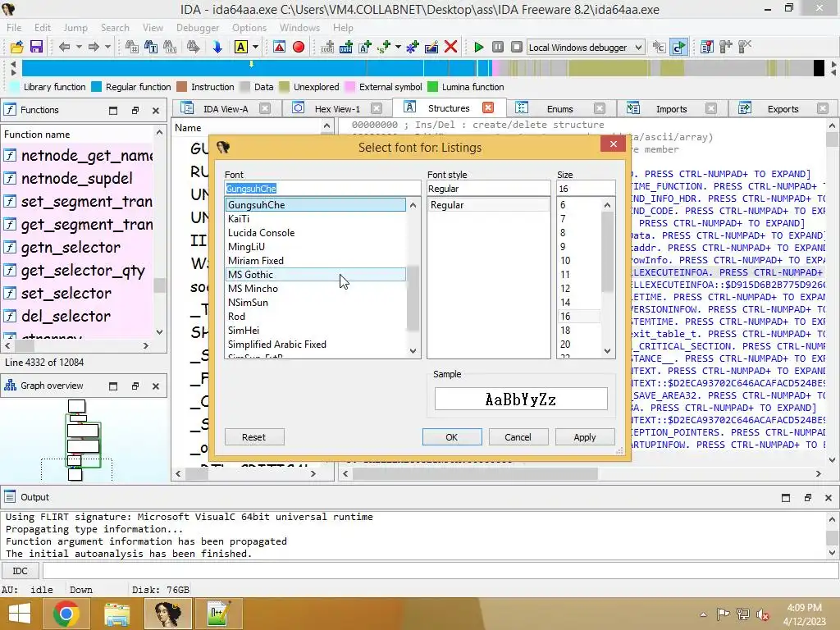Save the database with the floppy disk icon

coord(36,47)
